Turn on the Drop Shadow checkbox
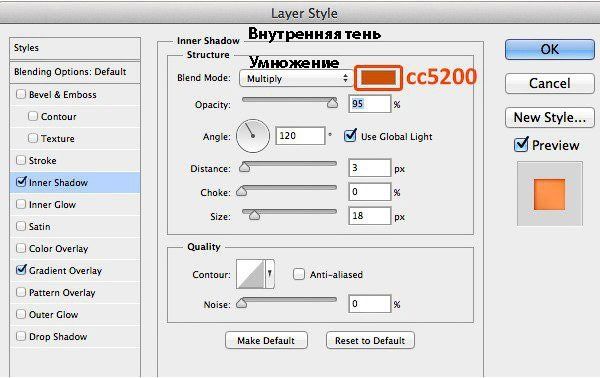This screenshot has width=600, height=378. click(21, 336)
